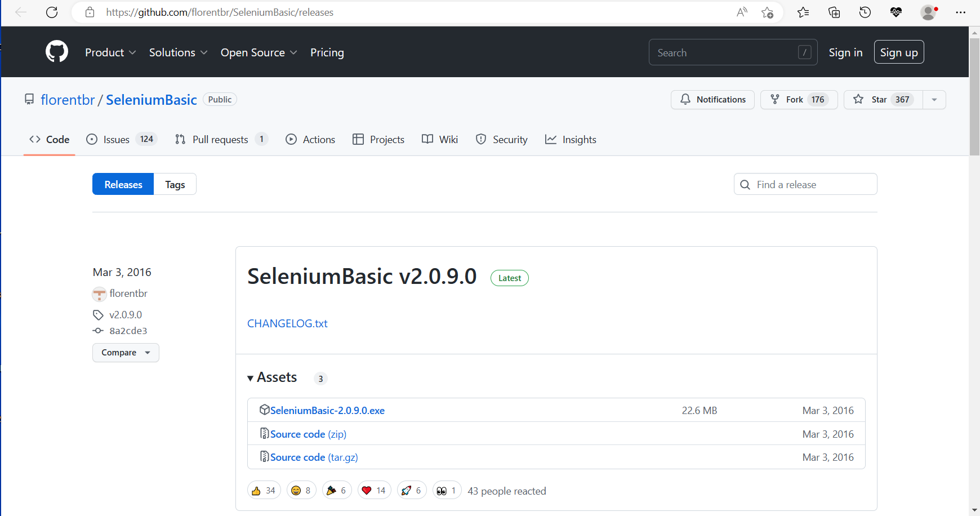This screenshot has height=516, width=980.
Task: Open the florentbr owner link
Action: click(68, 100)
